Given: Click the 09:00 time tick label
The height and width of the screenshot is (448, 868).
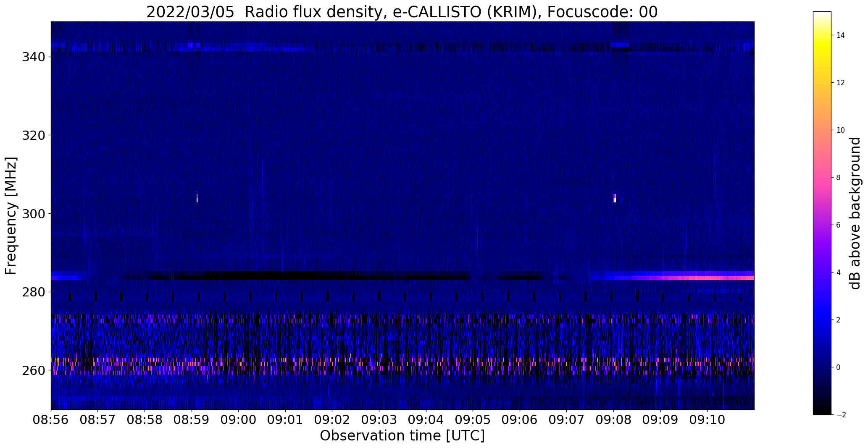Looking at the screenshot, I should pyautogui.click(x=239, y=420).
